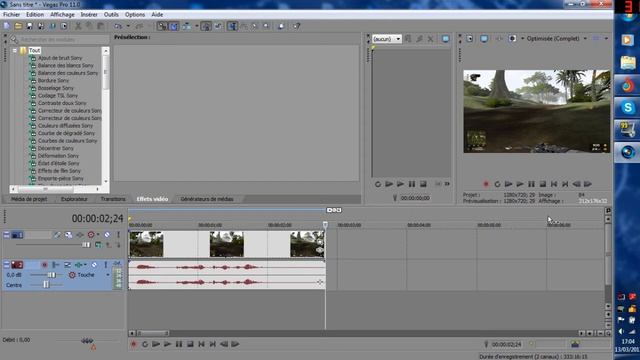
Task: Open video track automation settings dropdown arrow
Action: (98, 235)
